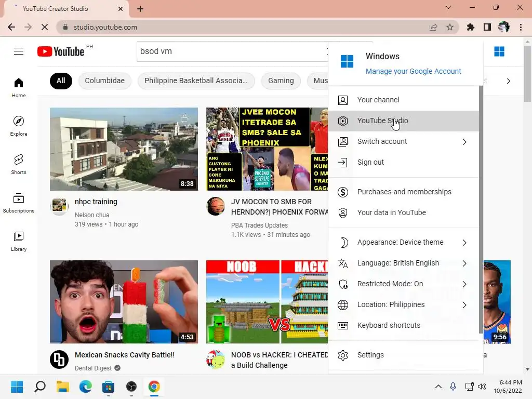The image size is (532, 399).
Task: Click the Windows avatar in the account menu
Action: click(347, 61)
